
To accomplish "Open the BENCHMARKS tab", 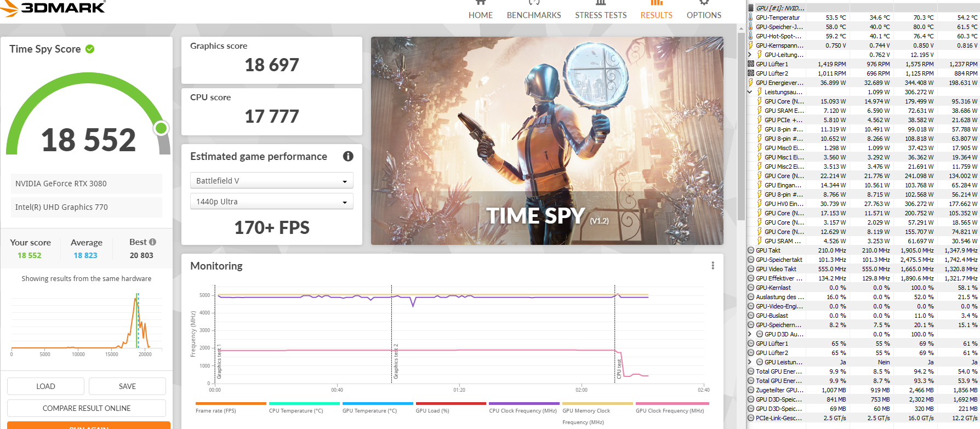I will [x=534, y=11].
